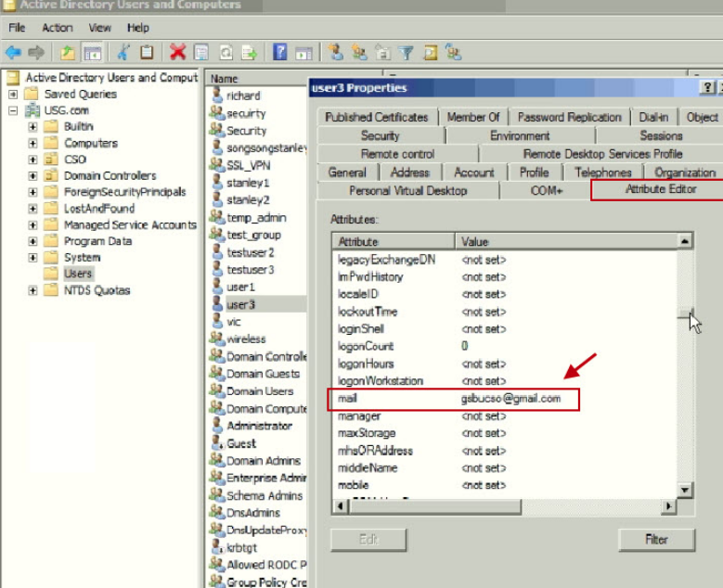Click the Filter funnel toolbar icon
Viewport: 723px width, 588px height.
pos(407,53)
